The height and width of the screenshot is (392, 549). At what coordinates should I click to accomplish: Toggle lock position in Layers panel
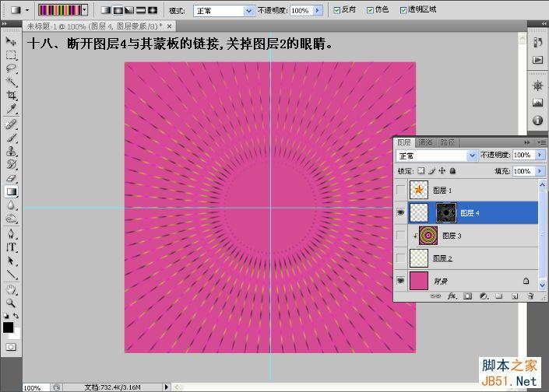click(x=442, y=170)
